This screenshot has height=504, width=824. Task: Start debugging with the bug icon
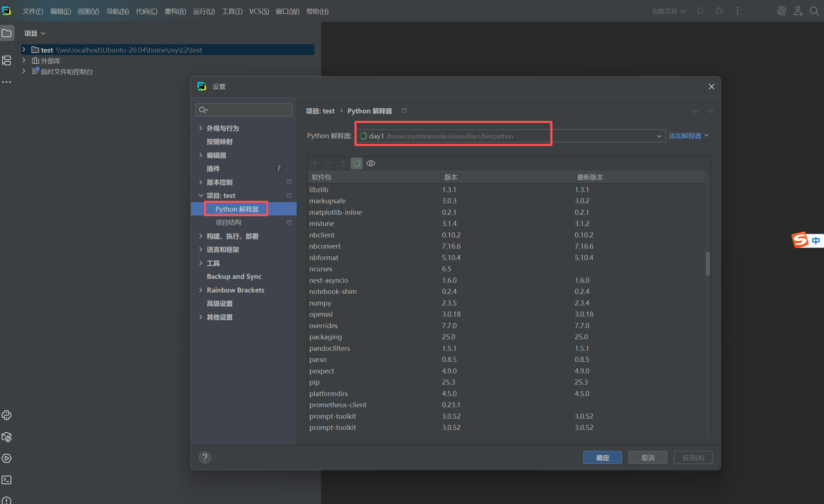pos(719,11)
